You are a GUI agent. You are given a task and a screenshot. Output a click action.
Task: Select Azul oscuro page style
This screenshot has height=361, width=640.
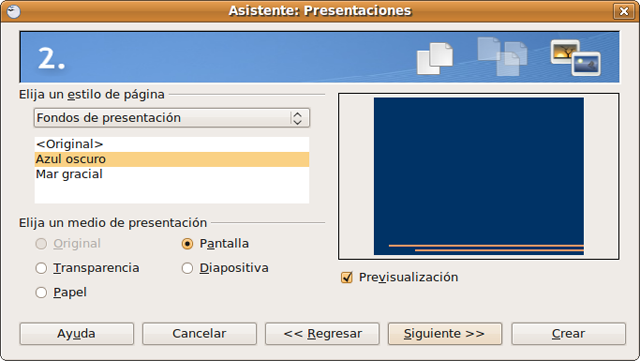(x=172, y=159)
